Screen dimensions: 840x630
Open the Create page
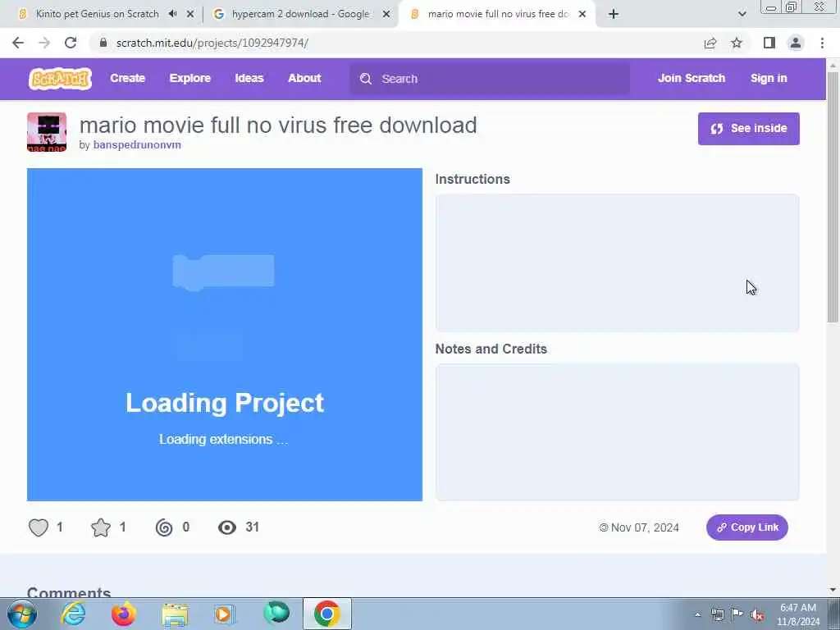pos(127,78)
